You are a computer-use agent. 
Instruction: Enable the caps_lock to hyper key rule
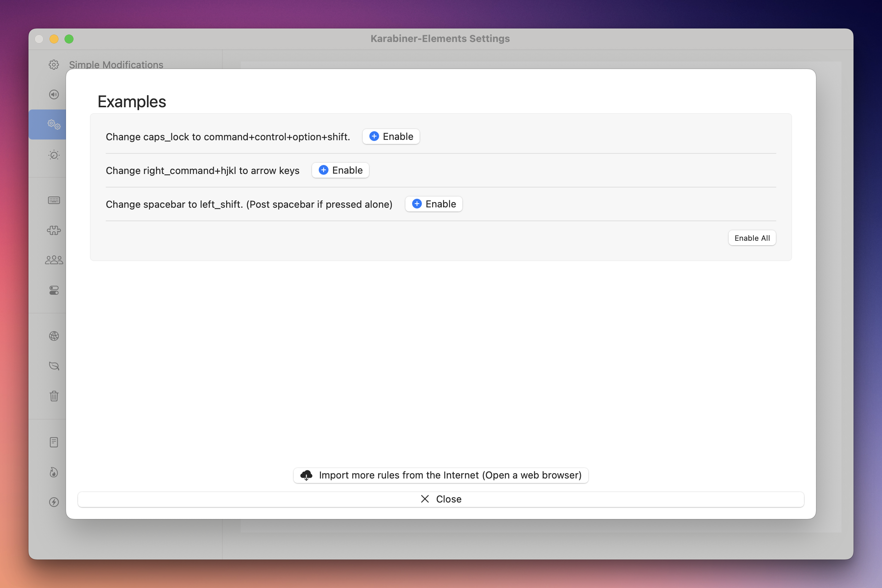pyautogui.click(x=391, y=136)
